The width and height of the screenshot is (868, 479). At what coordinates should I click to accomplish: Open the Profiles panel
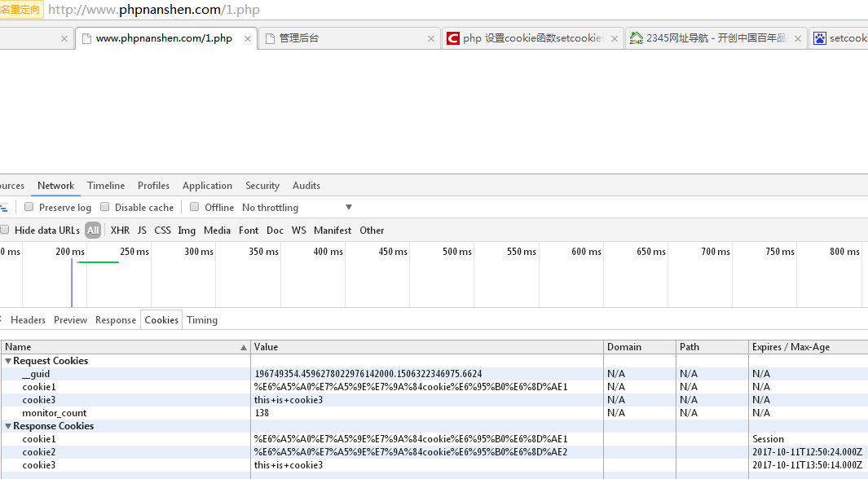point(153,186)
